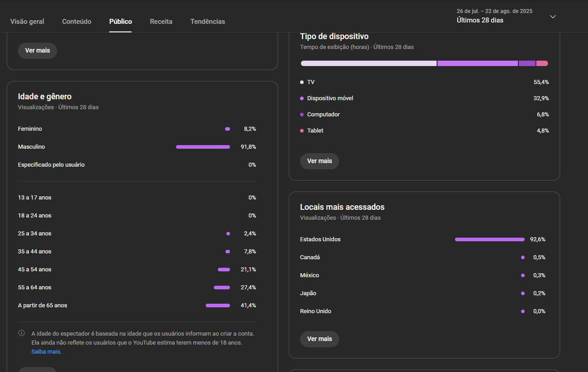Click the Dispositivo móvel bar segment
Image resolution: width=588 pixels, height=372 pixels.
[477, 63]
